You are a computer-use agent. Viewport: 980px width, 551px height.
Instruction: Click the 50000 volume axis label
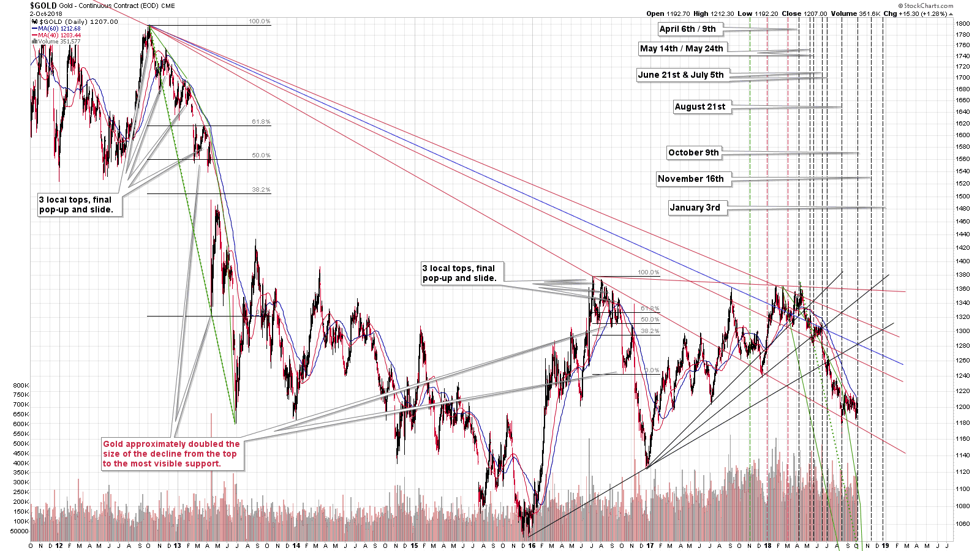point(19,531)
